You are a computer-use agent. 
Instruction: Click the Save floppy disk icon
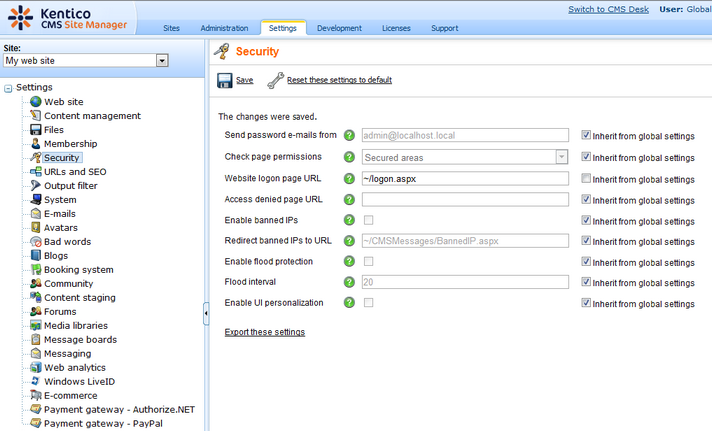tap(225, 80)
